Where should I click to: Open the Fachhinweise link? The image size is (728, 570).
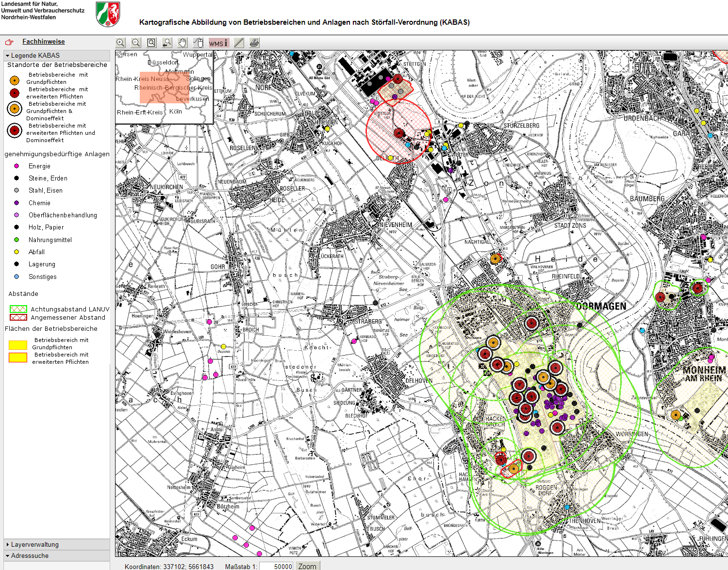43,42
